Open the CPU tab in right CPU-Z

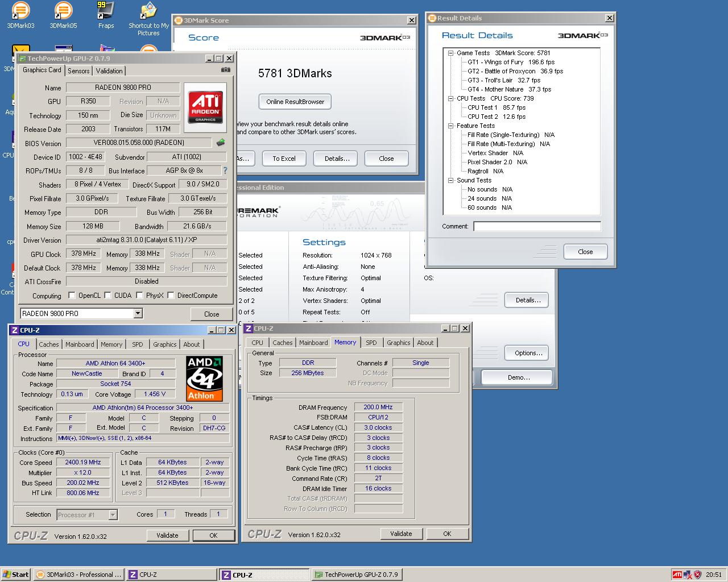pyautogui.click(x=258, y=343)
